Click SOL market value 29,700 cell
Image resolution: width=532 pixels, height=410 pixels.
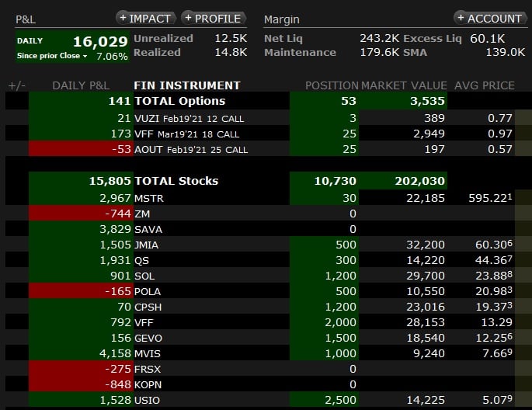click(403, 276)
